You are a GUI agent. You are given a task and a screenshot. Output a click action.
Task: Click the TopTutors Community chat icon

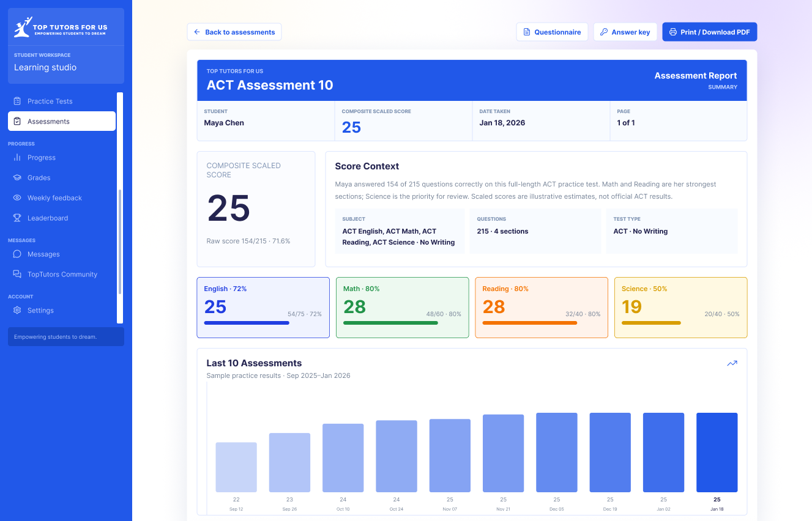[17, 274]
